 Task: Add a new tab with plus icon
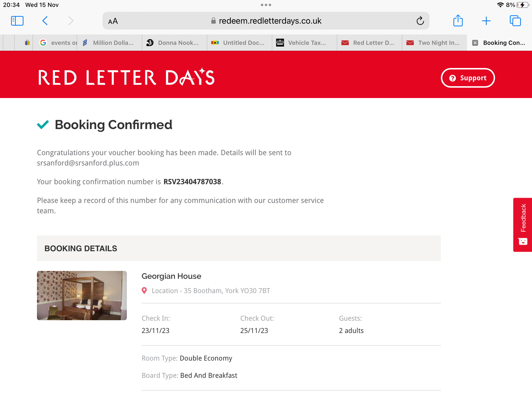(486, 21)
